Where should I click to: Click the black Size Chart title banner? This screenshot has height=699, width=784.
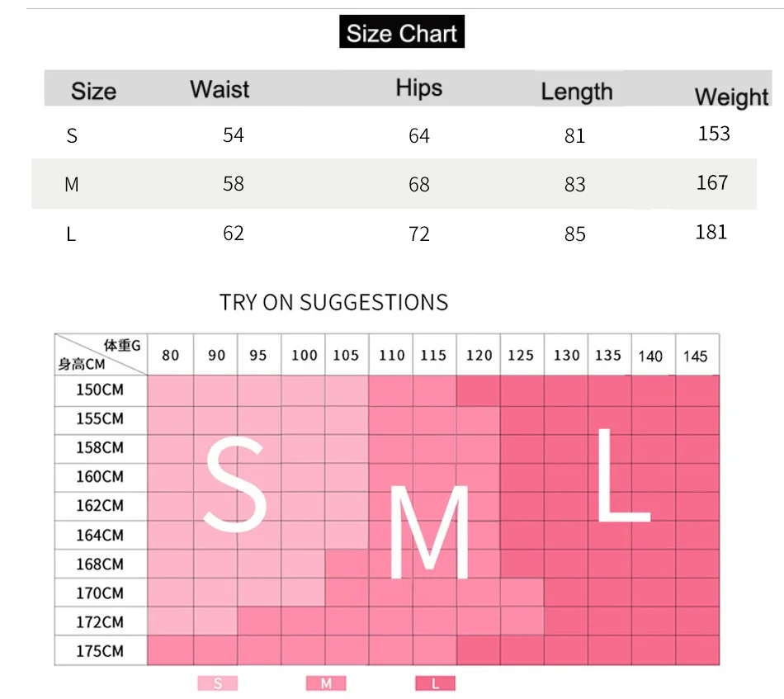click(x=402, y=34)
